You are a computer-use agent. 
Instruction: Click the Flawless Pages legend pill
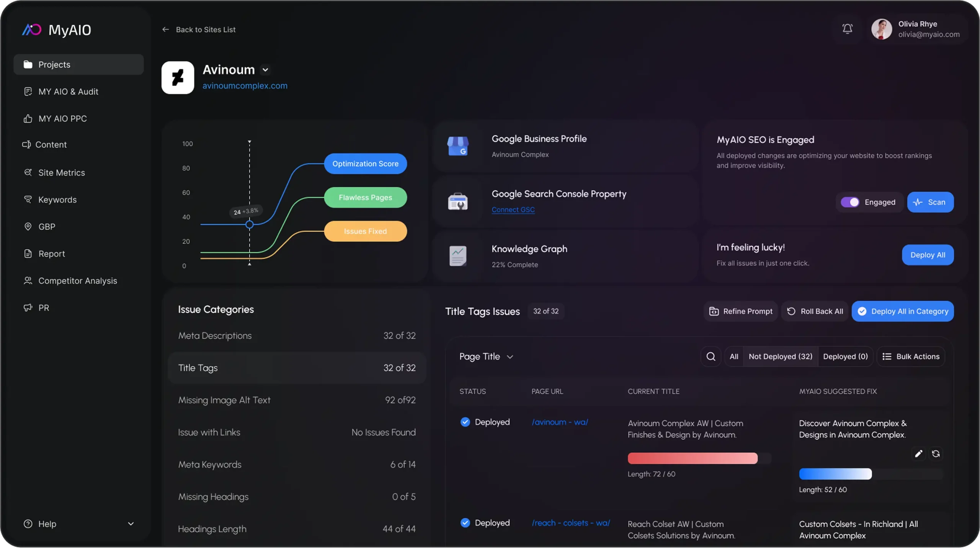click(x=365, y=198)
